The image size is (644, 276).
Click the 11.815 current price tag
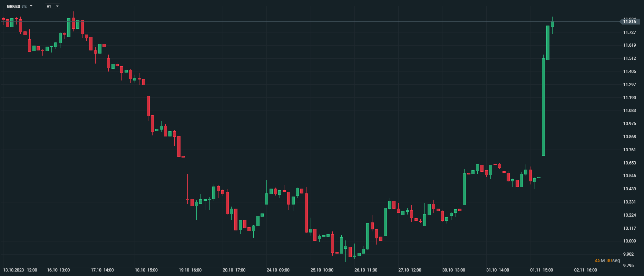click(x=629, y=22)
